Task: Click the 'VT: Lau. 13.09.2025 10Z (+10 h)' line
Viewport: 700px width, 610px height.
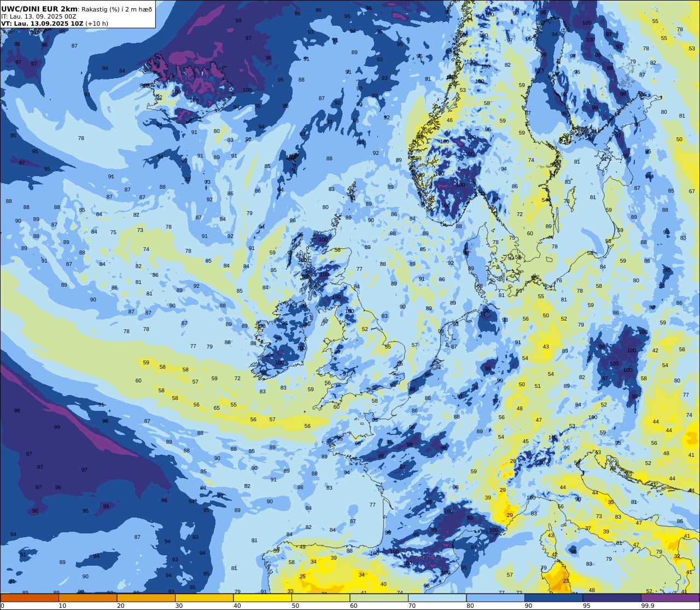Action: [x=55, y=24]
